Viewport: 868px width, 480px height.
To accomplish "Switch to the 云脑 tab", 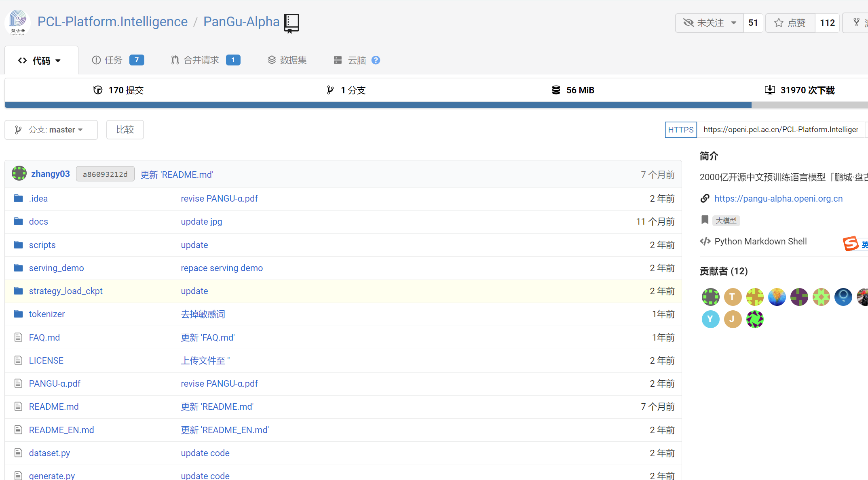I will [x=350, y=60].
